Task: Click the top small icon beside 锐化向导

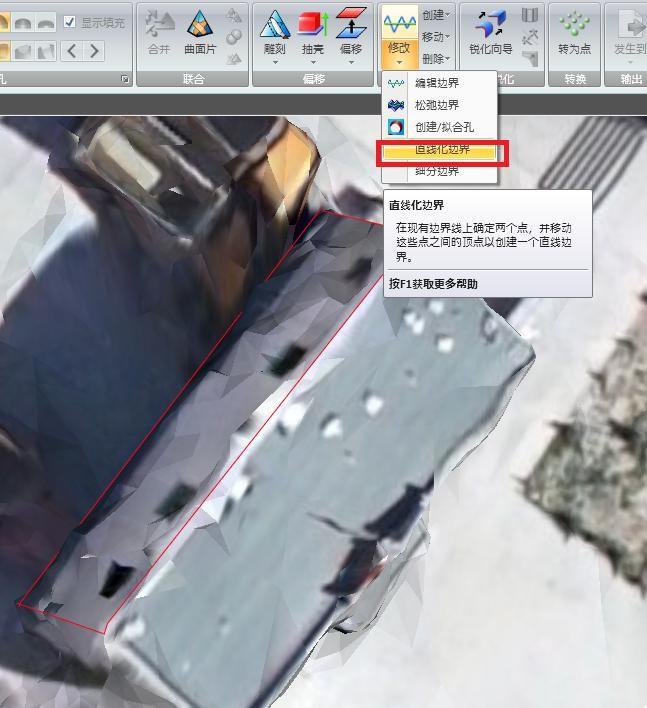Action: tap(530, 15)
